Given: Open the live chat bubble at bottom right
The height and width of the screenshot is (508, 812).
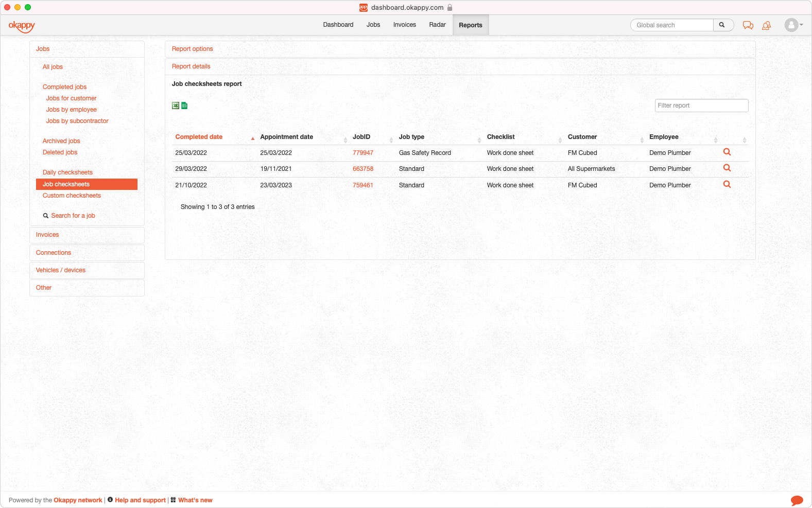Looking at the screenshot, I should (797, 500).
